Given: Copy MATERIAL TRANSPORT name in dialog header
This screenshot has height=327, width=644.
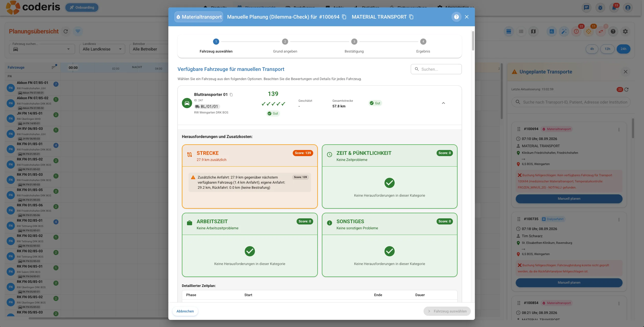Looking at the screenshot, I should 411,17.
